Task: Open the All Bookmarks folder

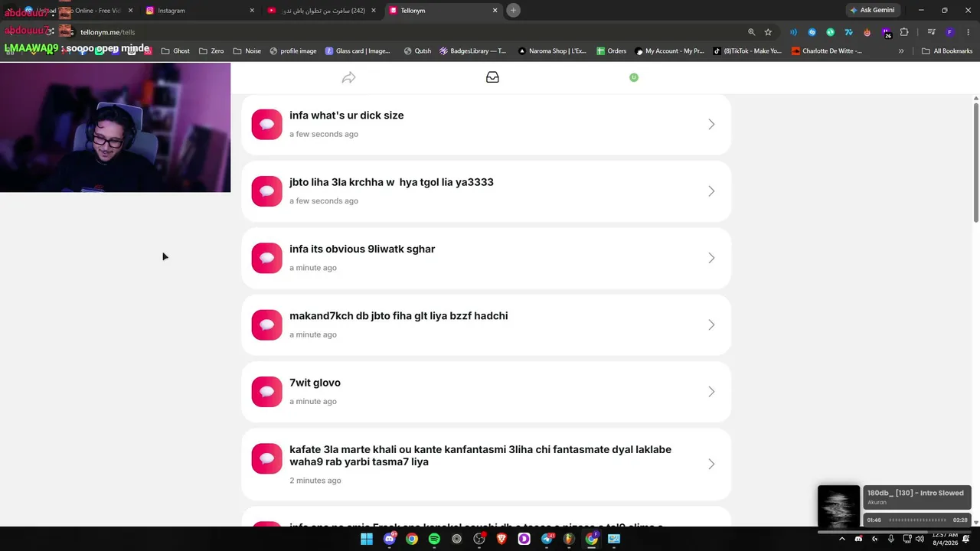Action: [x=947, y=51]
